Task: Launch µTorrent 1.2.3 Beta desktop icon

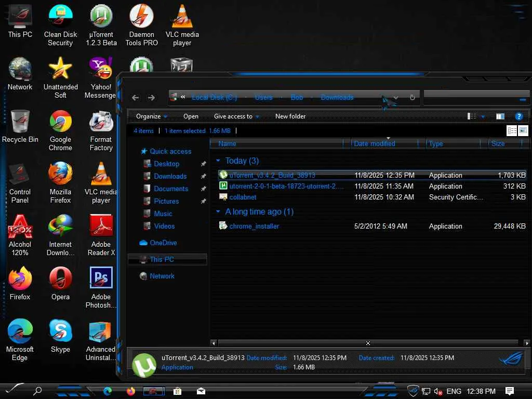Action: (x=101, y=25)
